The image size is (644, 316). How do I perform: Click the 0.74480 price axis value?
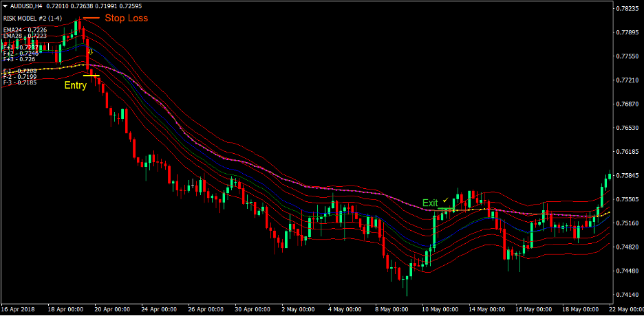[x=628, y=271]
